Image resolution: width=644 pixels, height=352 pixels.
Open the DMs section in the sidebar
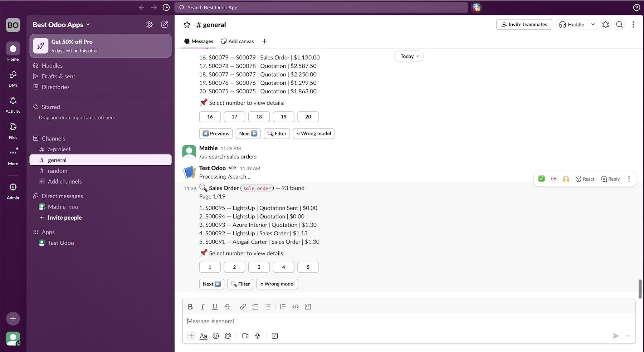coord(13,78)
